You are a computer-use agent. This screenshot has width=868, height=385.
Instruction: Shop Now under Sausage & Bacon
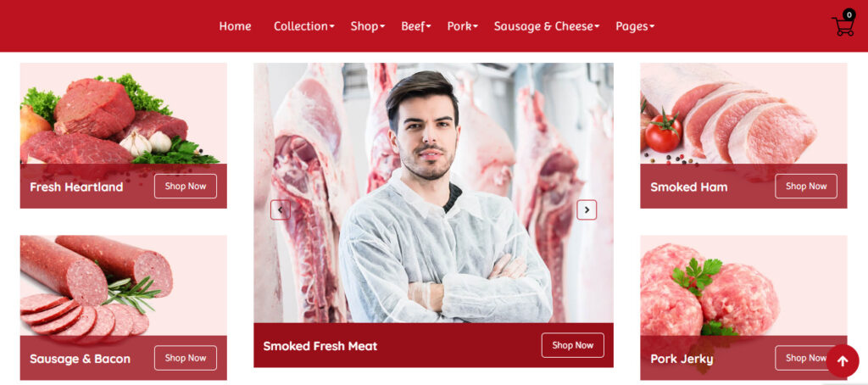tap(186, 358)
